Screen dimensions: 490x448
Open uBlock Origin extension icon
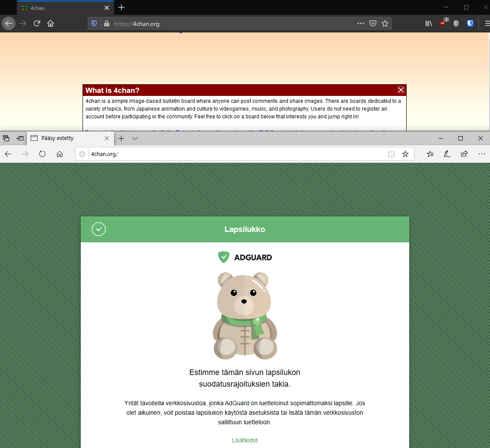click(443, 23)
